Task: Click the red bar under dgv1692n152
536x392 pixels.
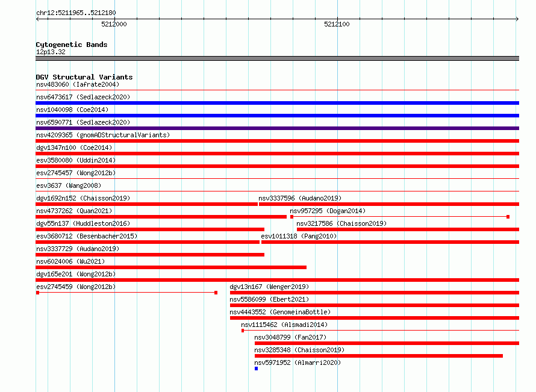Action: pyautogui.click(x=147, y=204)
